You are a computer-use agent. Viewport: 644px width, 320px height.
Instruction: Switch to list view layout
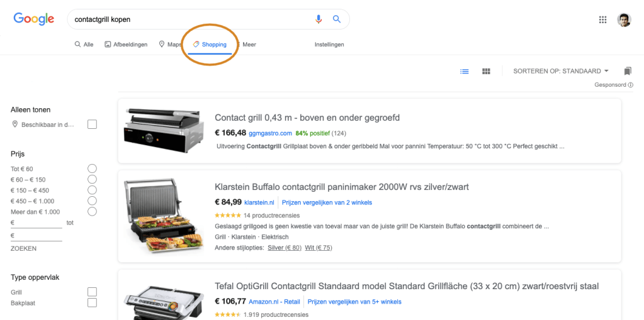point(465,72)
